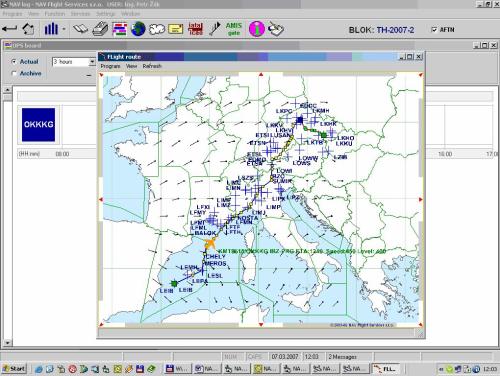
Task: Click OPS board scroll up arrow
Action: 8,89
